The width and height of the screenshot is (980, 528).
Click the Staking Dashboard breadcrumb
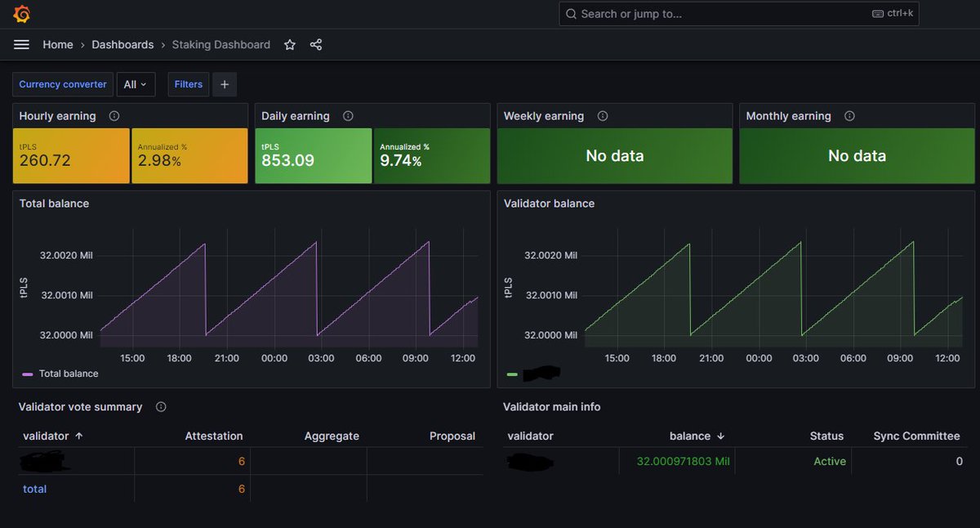221,45
